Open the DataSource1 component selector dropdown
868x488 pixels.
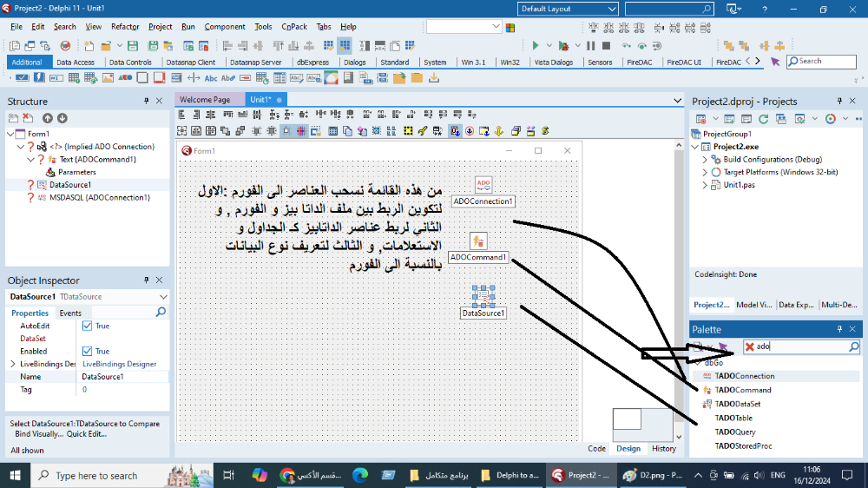(163, 297)
